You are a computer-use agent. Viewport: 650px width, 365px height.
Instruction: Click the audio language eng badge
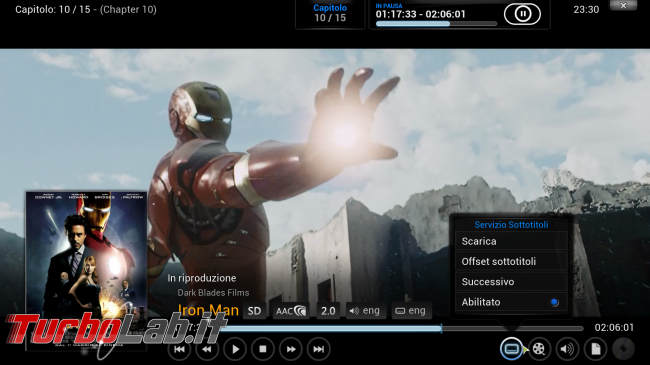click(365, 311)
